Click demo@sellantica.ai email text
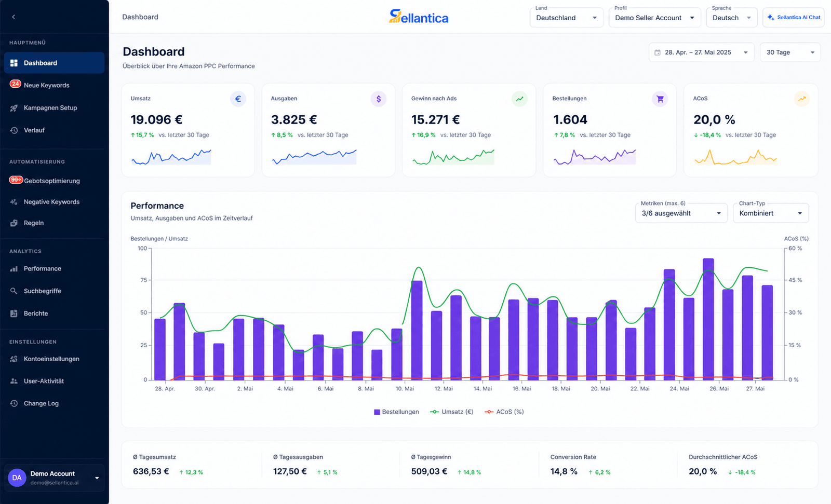This screenshot has width=831, height=504. [x=55, y=483]
